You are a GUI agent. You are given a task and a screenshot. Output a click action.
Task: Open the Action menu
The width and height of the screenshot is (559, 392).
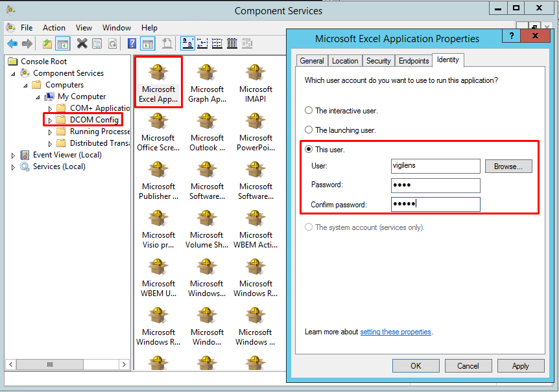(x=54, y=28)
